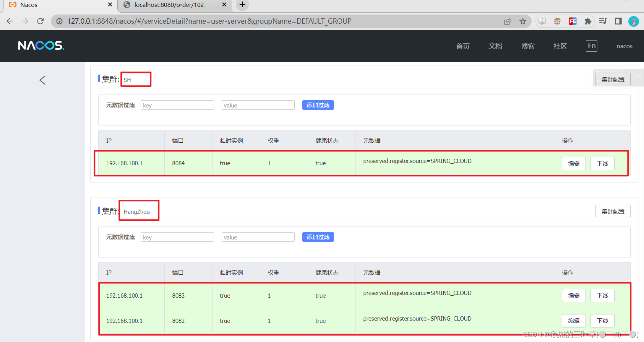Click the site info icon in address bar
This screenshot has width=644, height=342.
[x=59, y=21]
